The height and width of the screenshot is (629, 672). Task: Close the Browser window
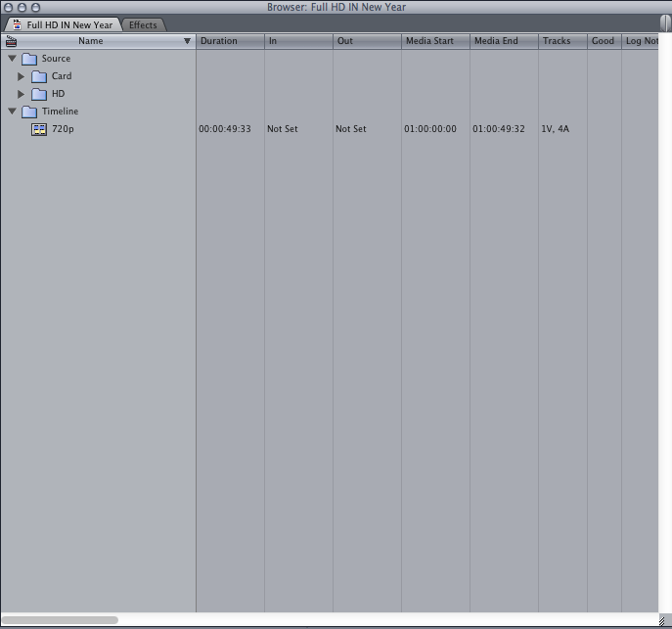(x=8, y=7)
